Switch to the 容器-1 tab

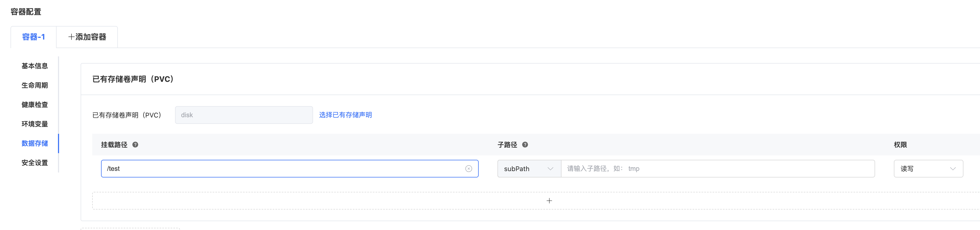click(33, 37)
